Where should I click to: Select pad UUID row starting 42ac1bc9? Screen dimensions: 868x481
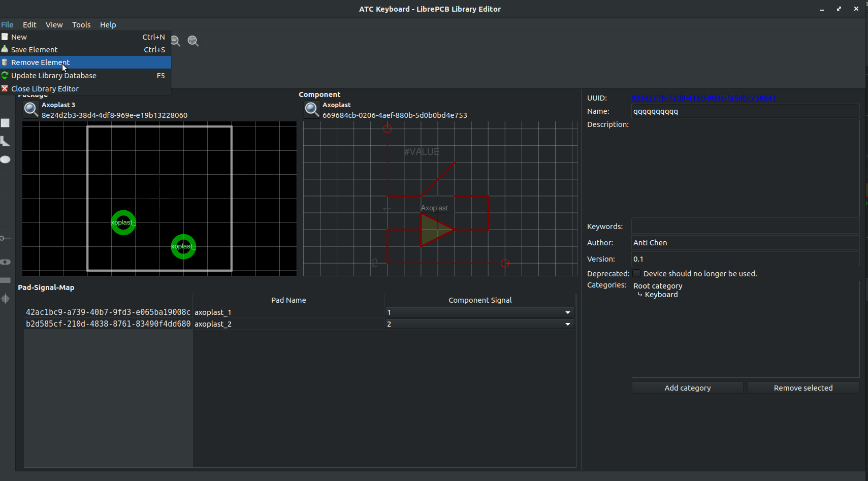pyautogui.click(x=108, y=312)
